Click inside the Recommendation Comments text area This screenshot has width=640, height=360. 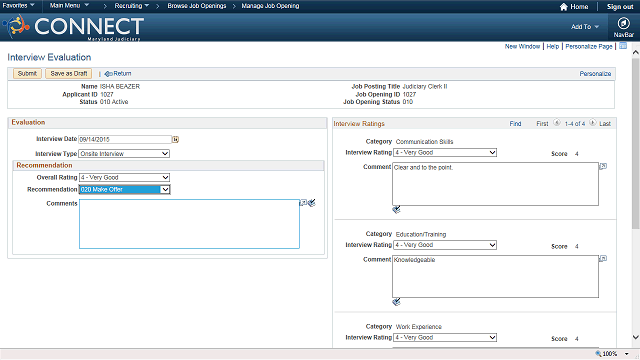[189, 224]
